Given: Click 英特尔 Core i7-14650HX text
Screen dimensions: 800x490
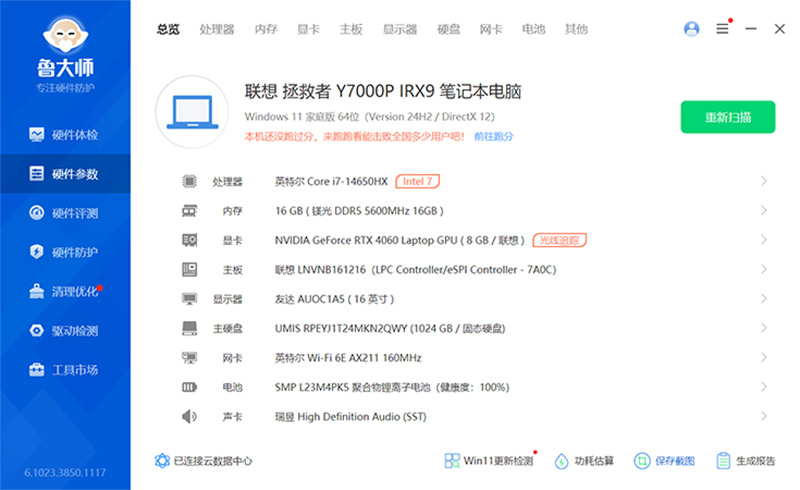Looking at the screenshot, I should [331, 181].
